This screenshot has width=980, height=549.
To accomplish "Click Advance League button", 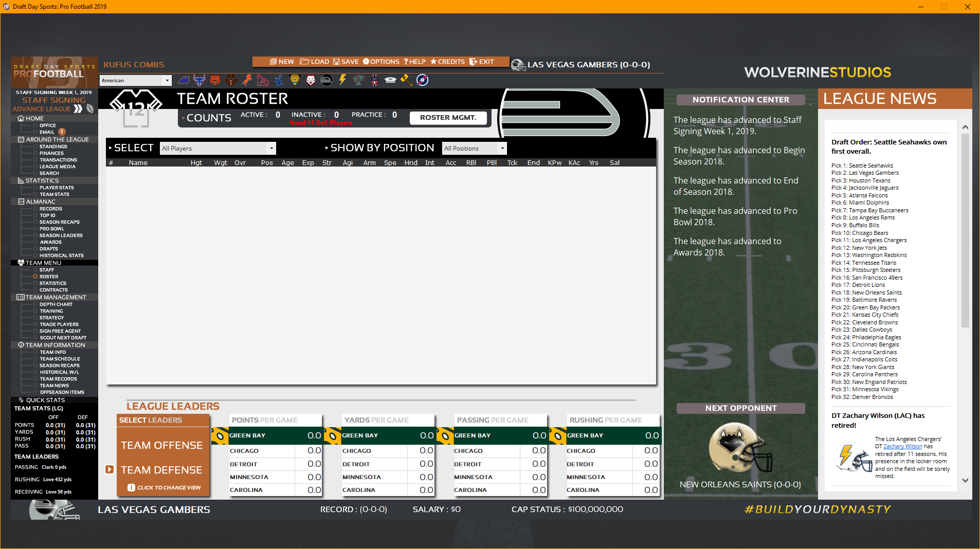I will 47,109.
